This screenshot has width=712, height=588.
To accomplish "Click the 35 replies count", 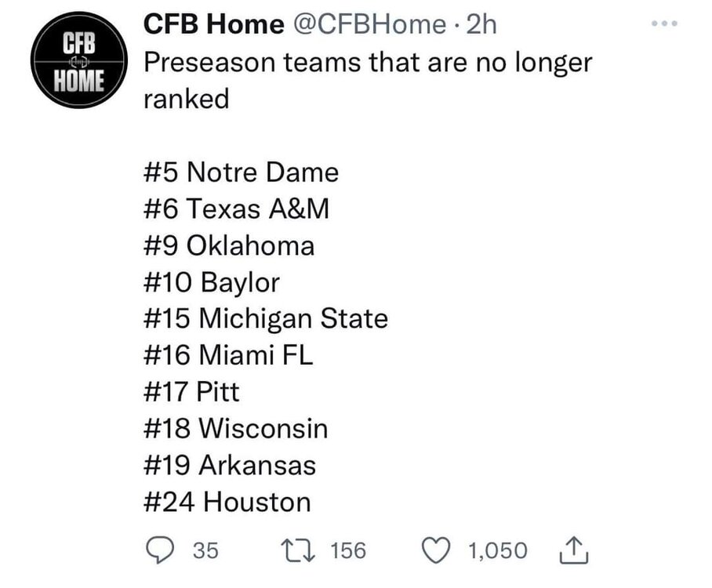I will click(205, 550).
